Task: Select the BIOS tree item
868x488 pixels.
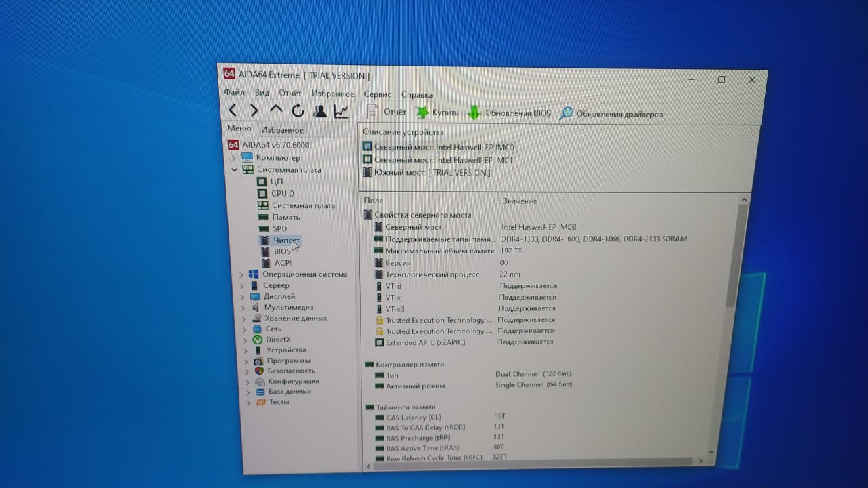Action: tap(275, 251)
